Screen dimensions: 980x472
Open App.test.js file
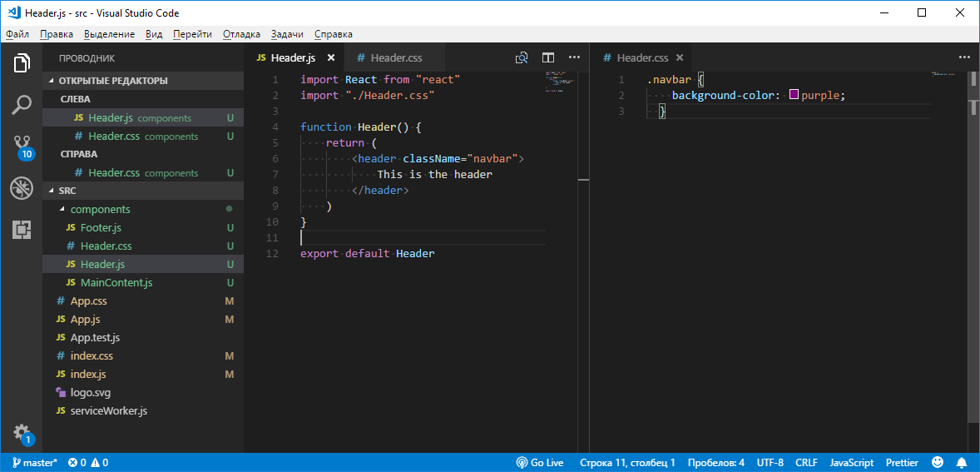pyautogui.click(x=142, y=338)
